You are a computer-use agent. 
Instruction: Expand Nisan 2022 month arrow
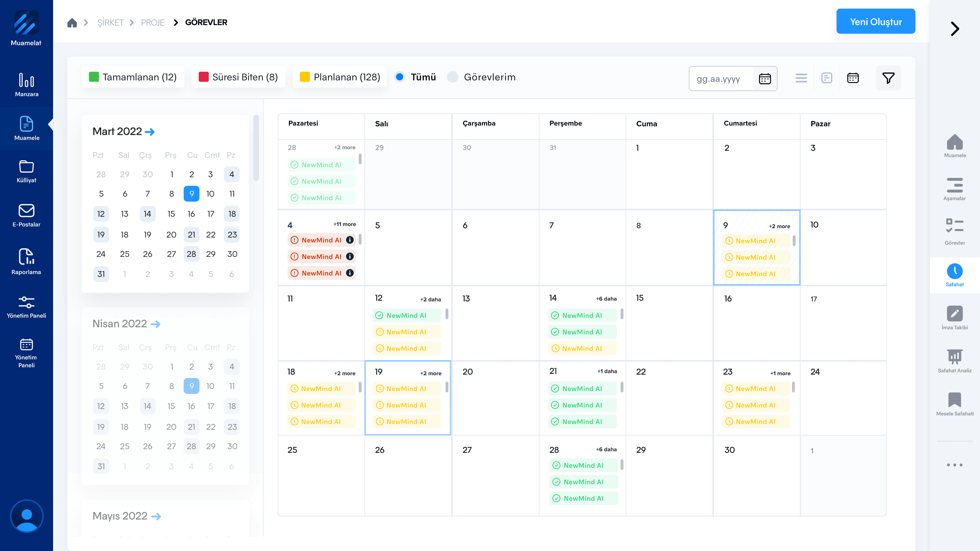pyautogui.click(x=155, y=324)
